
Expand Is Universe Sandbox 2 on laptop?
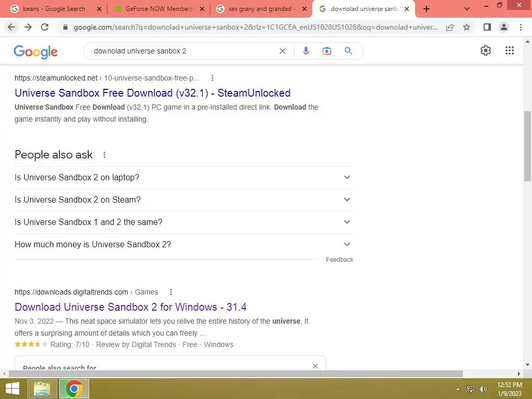tap(184, 178)
